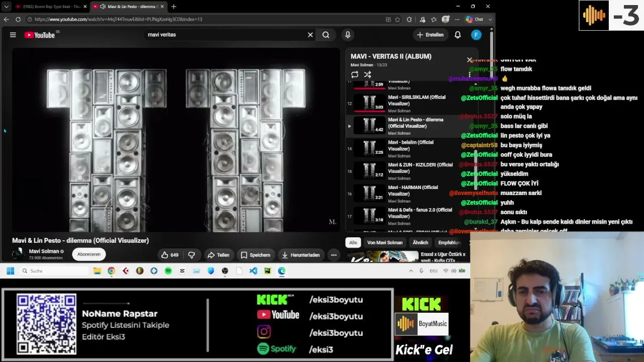Reload the current page

(x=18, y=19)
